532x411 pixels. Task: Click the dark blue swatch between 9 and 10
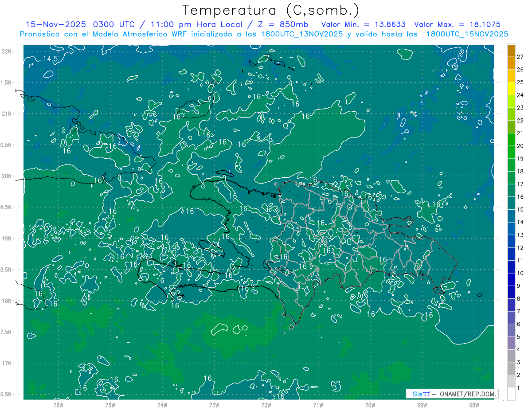click(511, 280)
